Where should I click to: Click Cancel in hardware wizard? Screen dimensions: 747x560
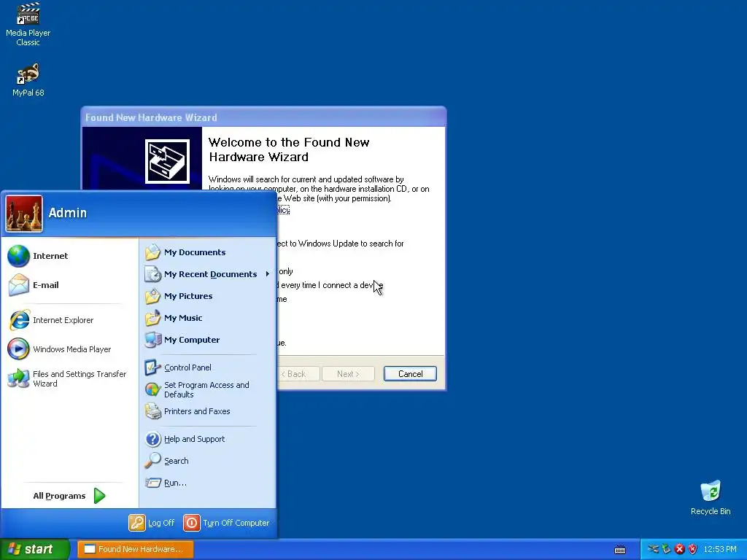(x=410, y=374)
